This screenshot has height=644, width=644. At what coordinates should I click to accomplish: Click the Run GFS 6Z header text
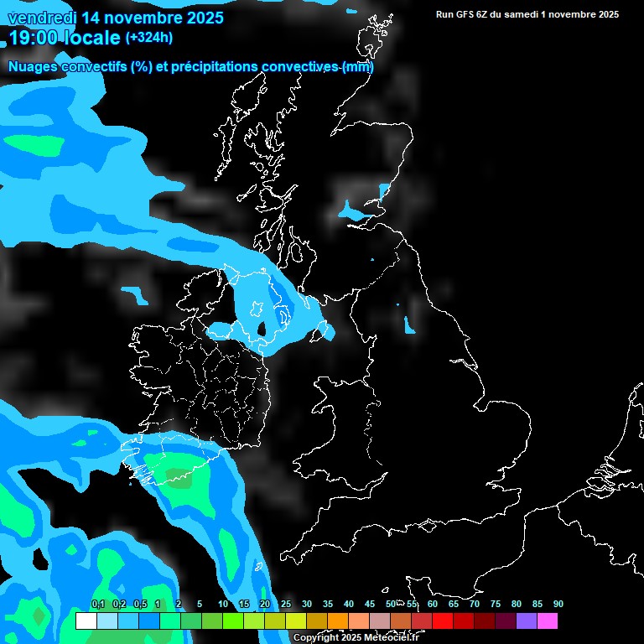click(x=527, y=14)
